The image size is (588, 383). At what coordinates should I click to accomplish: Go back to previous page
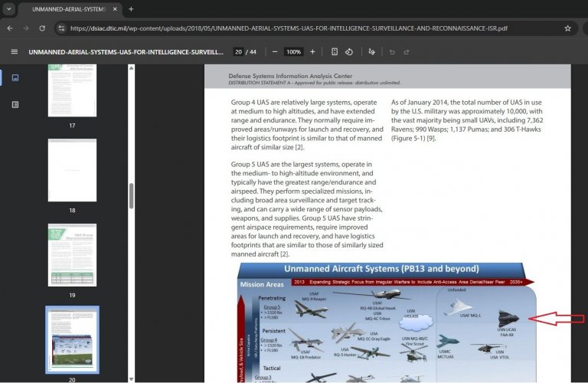click(x=10, y=28)
